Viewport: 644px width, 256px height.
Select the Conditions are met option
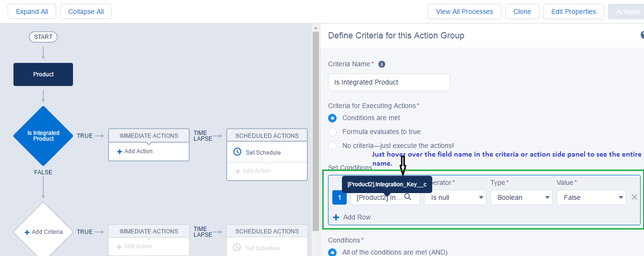click(x=332, y=118)
